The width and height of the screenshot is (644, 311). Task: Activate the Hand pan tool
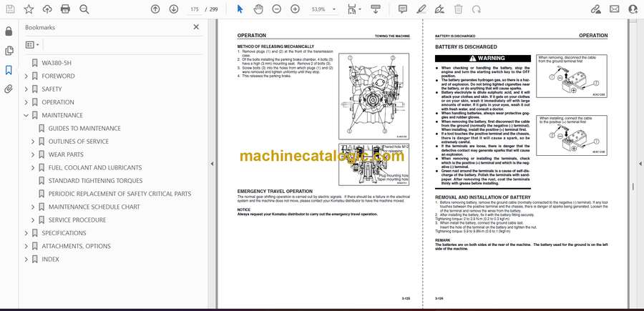click(x=258, y=9)
